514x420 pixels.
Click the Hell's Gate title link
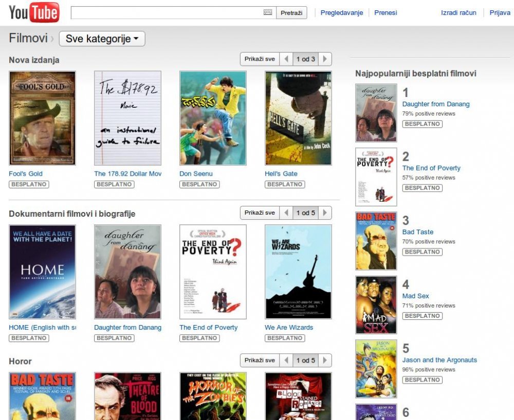pos(281,174)
